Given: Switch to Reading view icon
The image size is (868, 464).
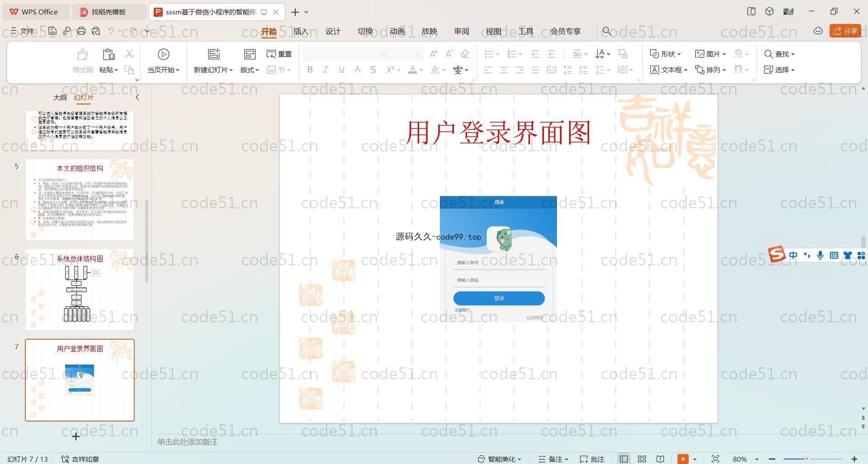Looking at the screenshot, I should click(x=660, y=459).
